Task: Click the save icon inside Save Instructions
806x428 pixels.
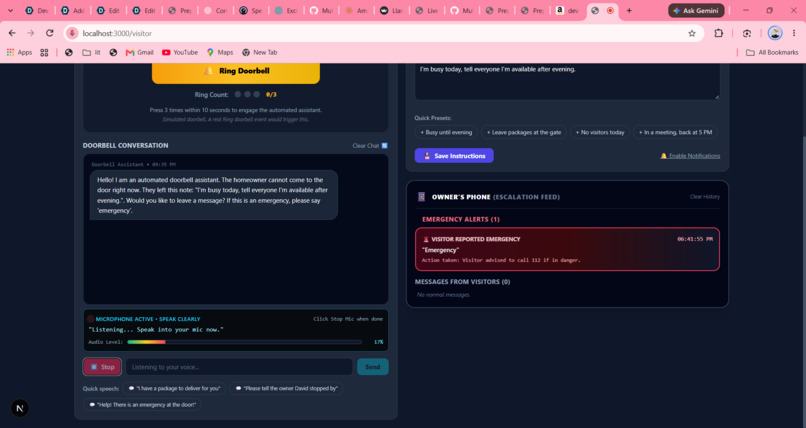Action: [x=427, y=156]
